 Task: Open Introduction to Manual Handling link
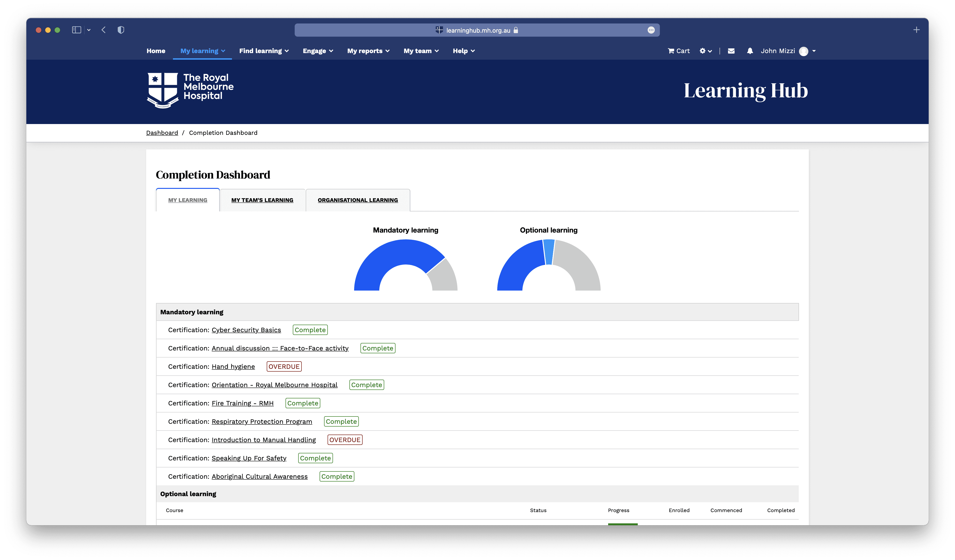(264, 440)
